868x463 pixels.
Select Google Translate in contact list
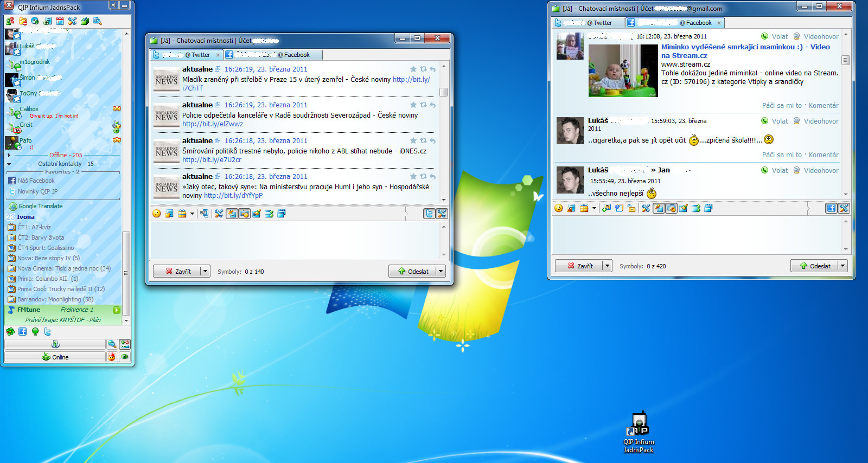(x=40, y=206)
